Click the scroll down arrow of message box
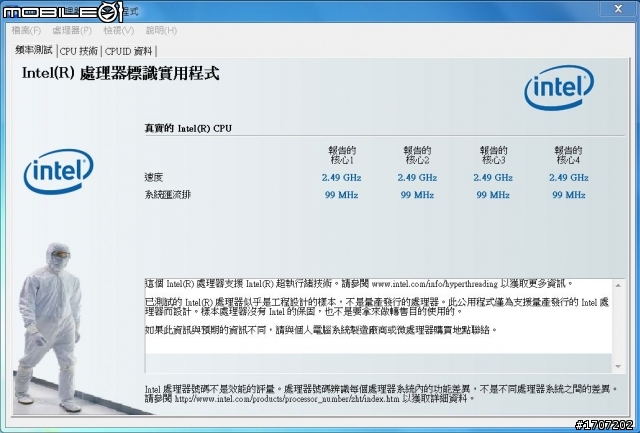 618,366
